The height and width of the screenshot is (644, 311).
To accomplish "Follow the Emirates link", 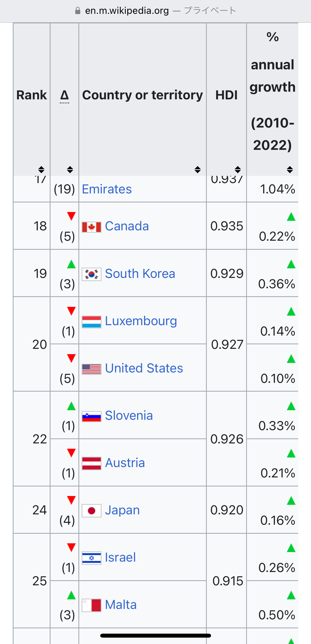I will coord(107,189).
